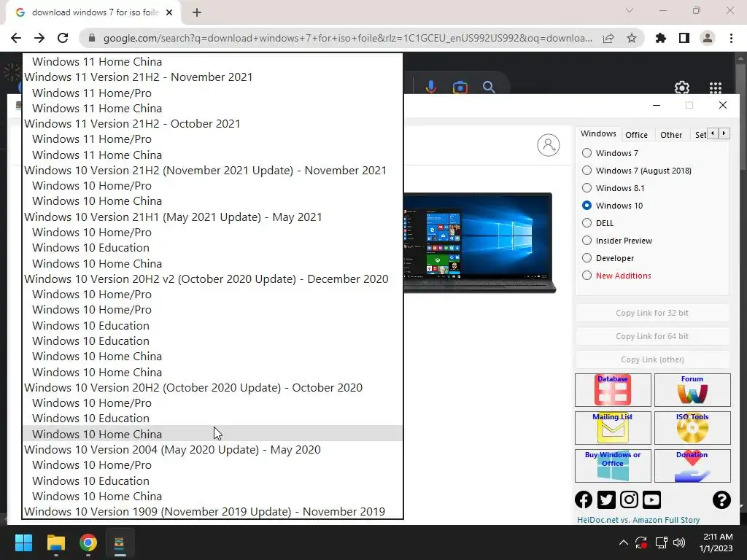
Task: Show hidden system tray icons chevron
Action: (623, 542)
